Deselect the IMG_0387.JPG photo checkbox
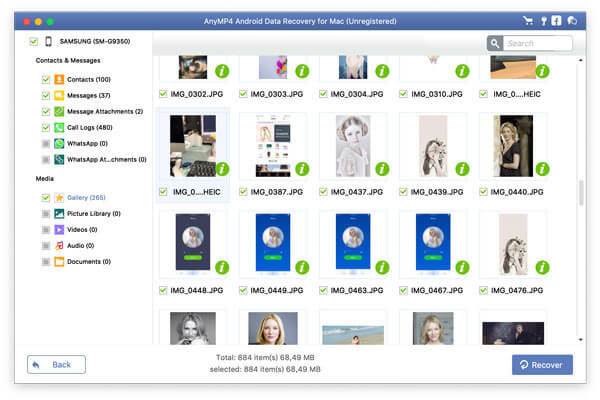Screen dimensions: 600x400 243,192
